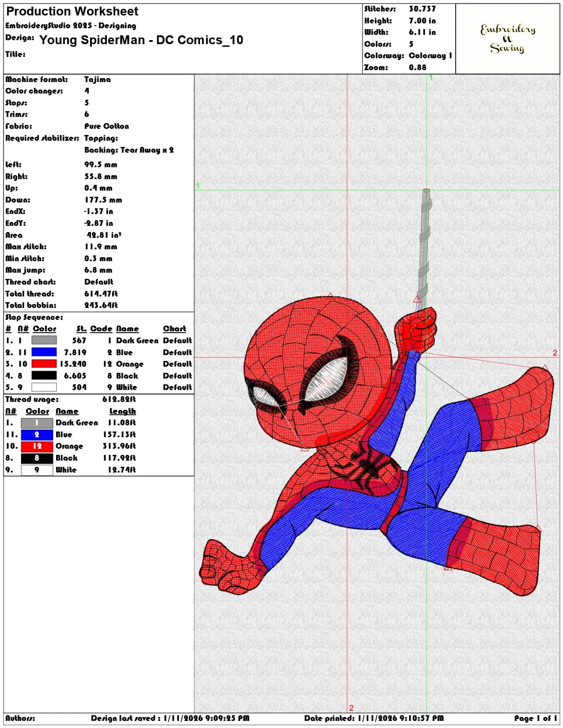
Task: Click the stitch count 567 for Dark Green
Action: 79,341
